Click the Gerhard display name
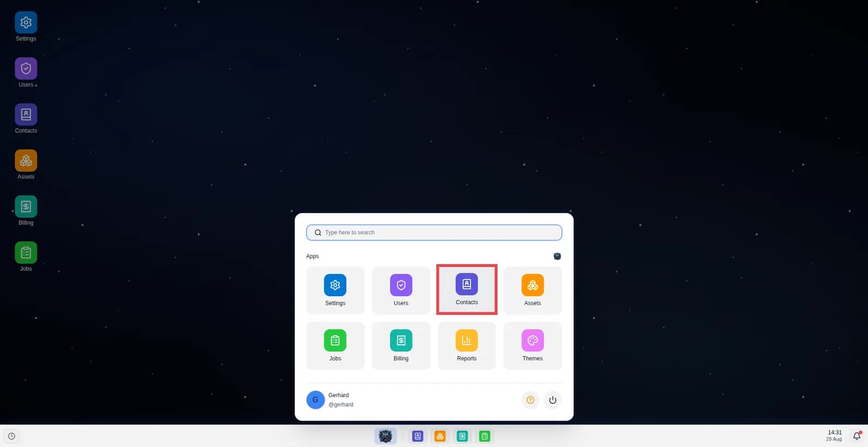The width and height of the screenshot is (868, 447). point(339,395)
